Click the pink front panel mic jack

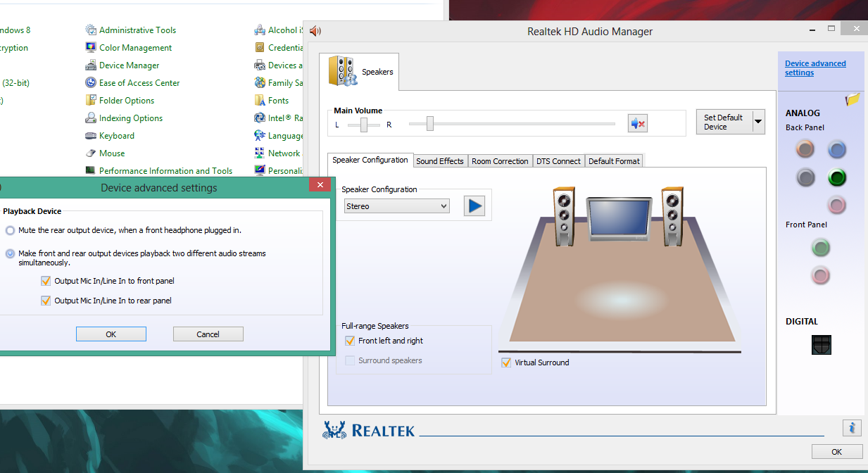click(x=821, y=275)
